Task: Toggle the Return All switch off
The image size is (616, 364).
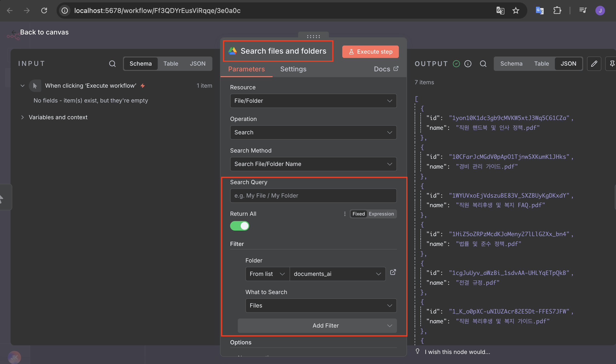Action: [x=239, y=226]
